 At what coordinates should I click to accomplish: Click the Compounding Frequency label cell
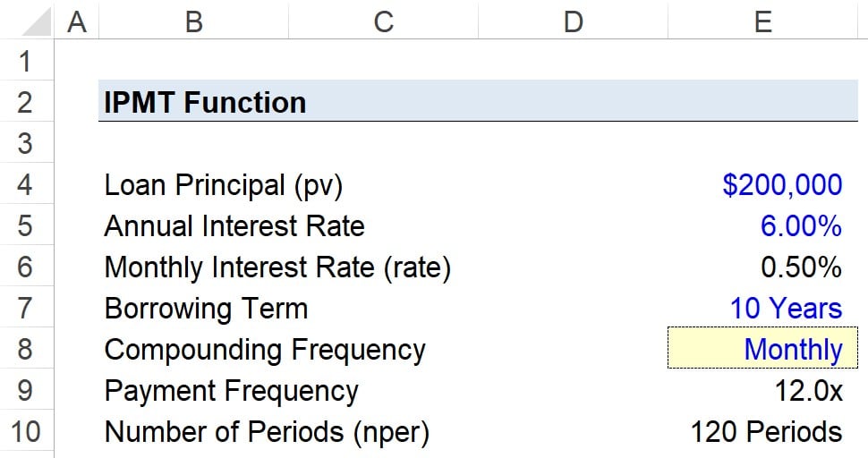(x=264, y=349)
